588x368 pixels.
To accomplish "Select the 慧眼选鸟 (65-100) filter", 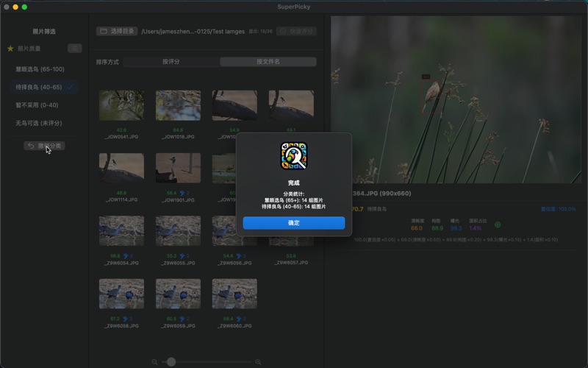I will 40,69.
